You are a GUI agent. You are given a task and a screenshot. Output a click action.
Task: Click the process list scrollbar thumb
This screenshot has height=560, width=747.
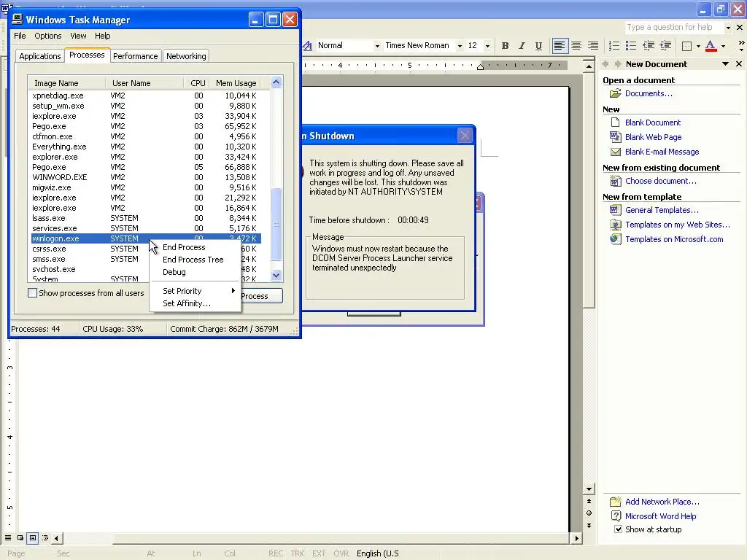[x=276, y=224]
